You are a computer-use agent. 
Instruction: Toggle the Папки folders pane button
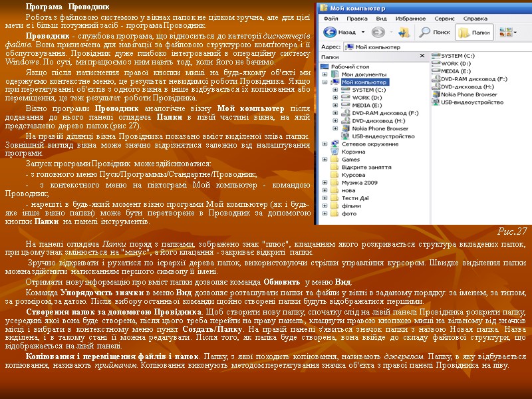pyautogui.click(x=474, y=32)
